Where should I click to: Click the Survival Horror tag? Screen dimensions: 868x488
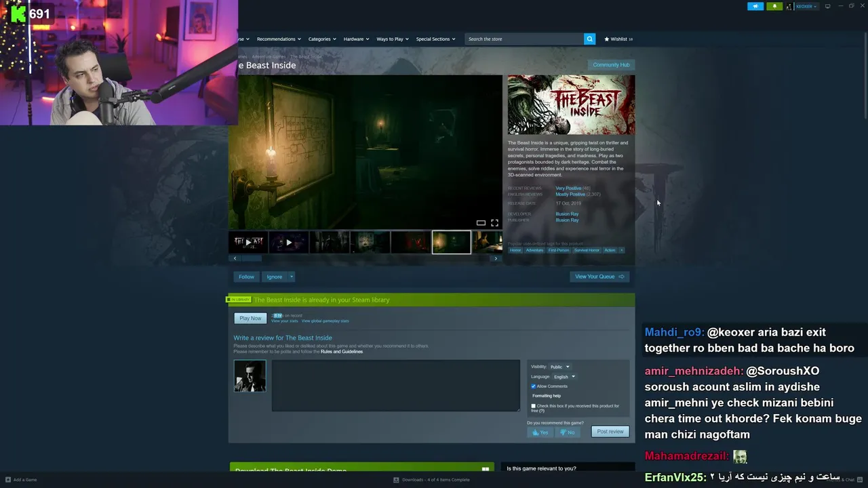coord(587,250)
